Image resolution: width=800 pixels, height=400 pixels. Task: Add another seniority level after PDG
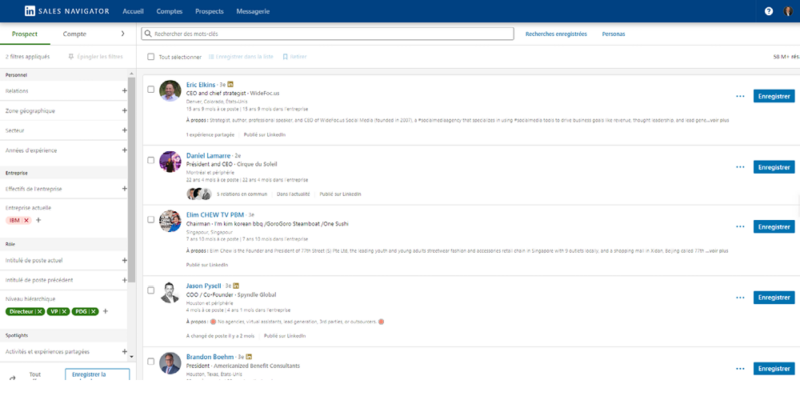(x=106, y=311)
